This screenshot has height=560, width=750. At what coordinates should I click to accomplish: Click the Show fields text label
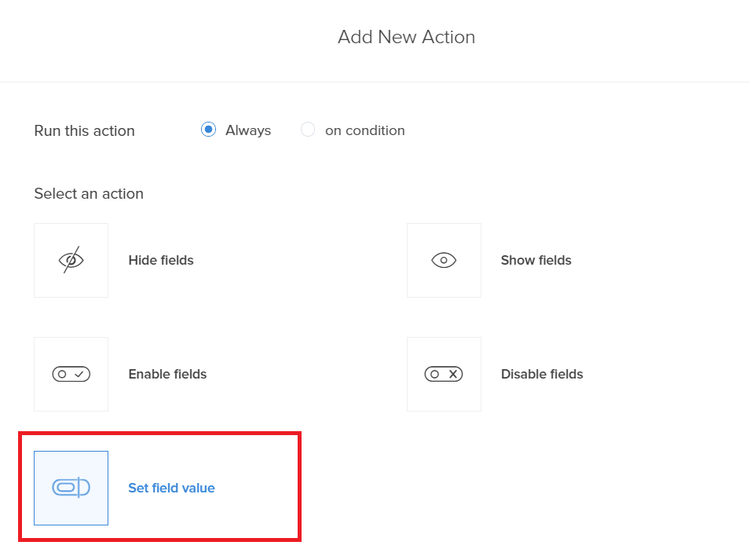(536, 260)
